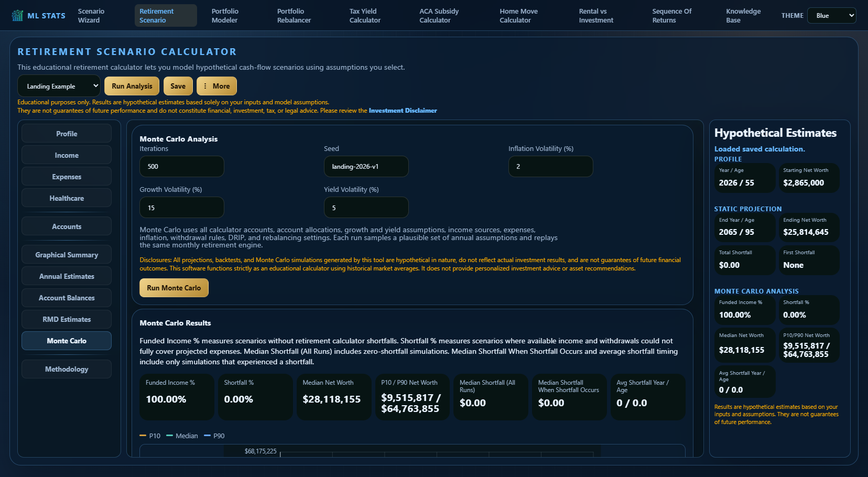Open the Knowledge Base
This screenshot has width=868, height=477.
tap(743, 16)
